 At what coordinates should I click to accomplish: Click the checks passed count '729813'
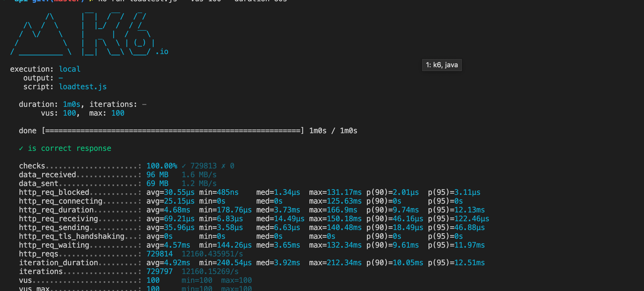(x=204, y=166)
